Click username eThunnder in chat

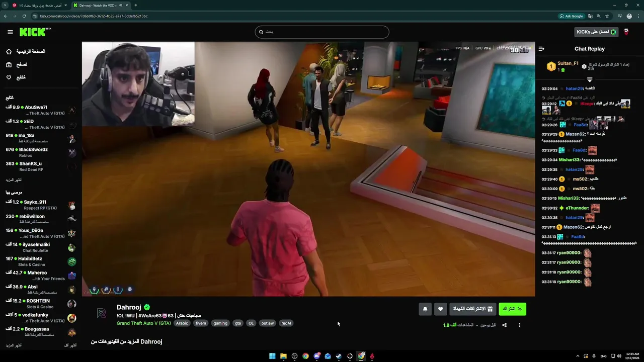tap(577, 208)
